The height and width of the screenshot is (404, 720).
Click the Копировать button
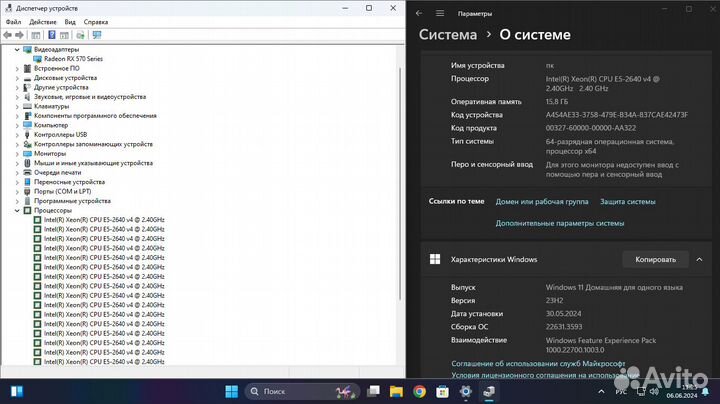(x=656, y=259)
